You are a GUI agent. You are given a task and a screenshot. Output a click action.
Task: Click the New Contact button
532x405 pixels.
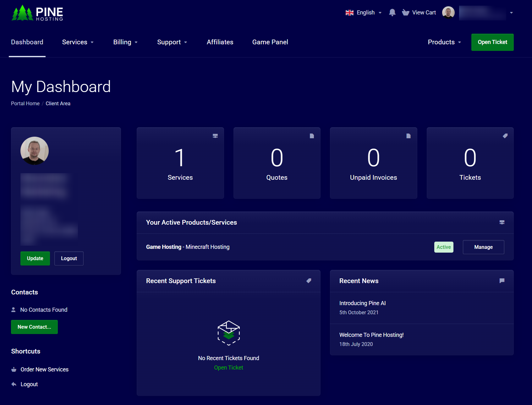click(34, 327)
